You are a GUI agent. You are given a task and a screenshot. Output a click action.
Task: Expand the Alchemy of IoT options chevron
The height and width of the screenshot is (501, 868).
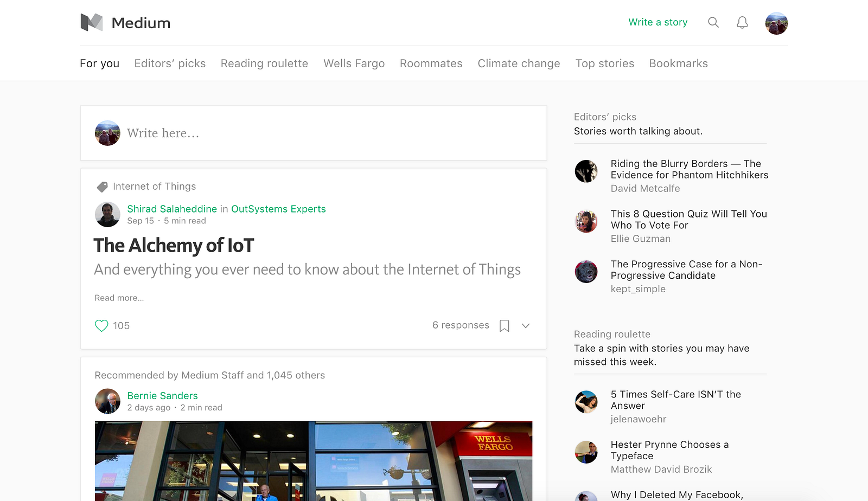(x=526, y=325)
